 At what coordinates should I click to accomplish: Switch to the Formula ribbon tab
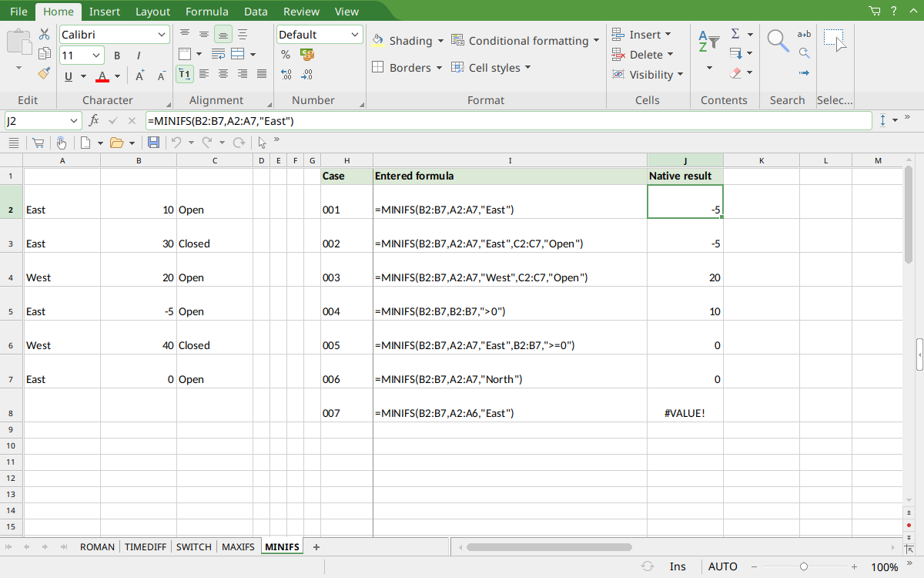pyautogui.click(x=206, y=12)
